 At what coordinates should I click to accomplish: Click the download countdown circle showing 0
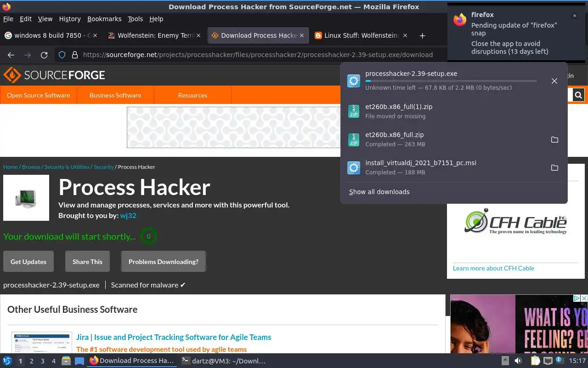148,236
